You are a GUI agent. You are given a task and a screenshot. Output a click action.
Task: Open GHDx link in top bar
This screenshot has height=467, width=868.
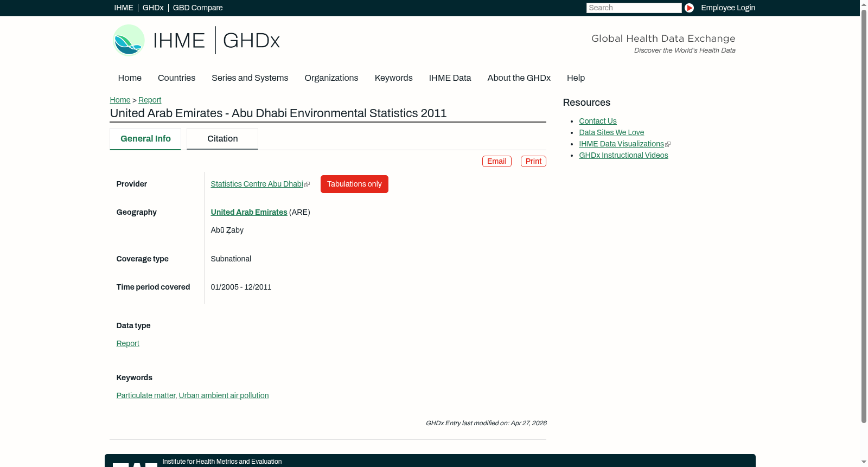[x=153, y=8]
